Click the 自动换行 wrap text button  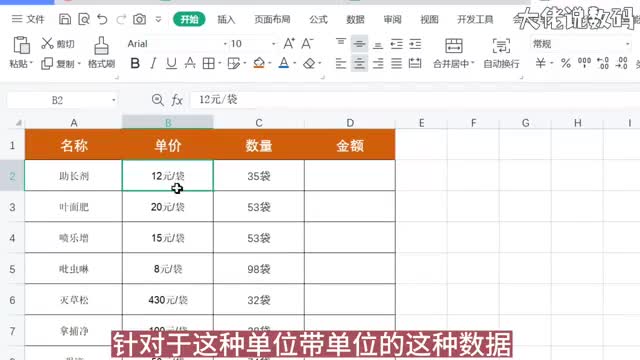(501, 53)
